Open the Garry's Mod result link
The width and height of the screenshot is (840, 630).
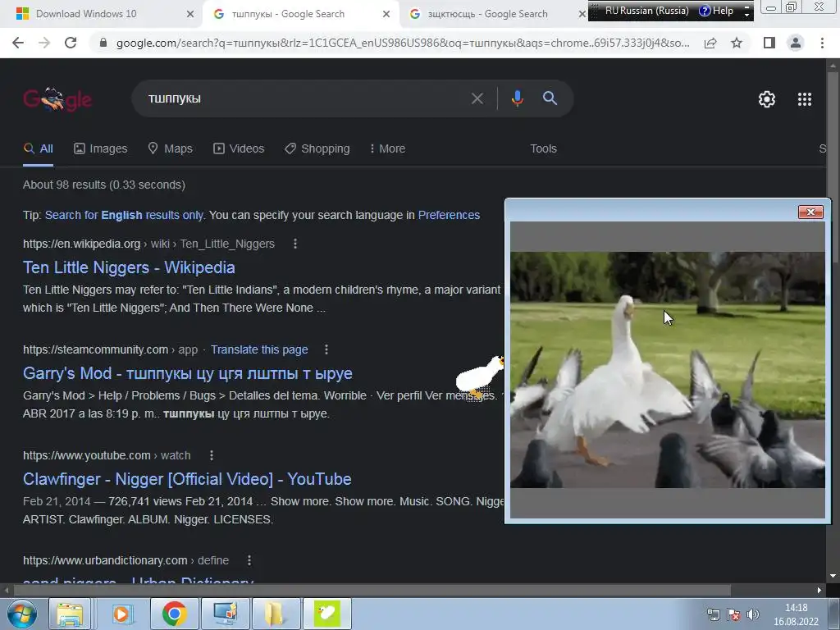tap(188, 373)
